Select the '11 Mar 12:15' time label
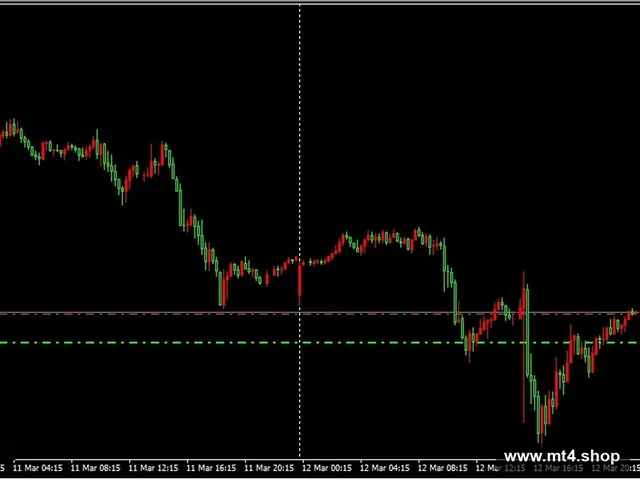The image size is (640, 480). [x=154, y=468]
